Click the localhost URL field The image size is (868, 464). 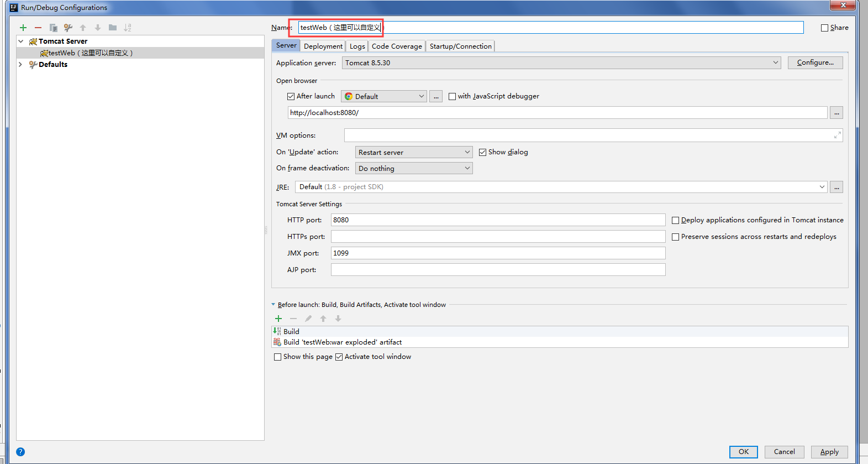[557, 113]
